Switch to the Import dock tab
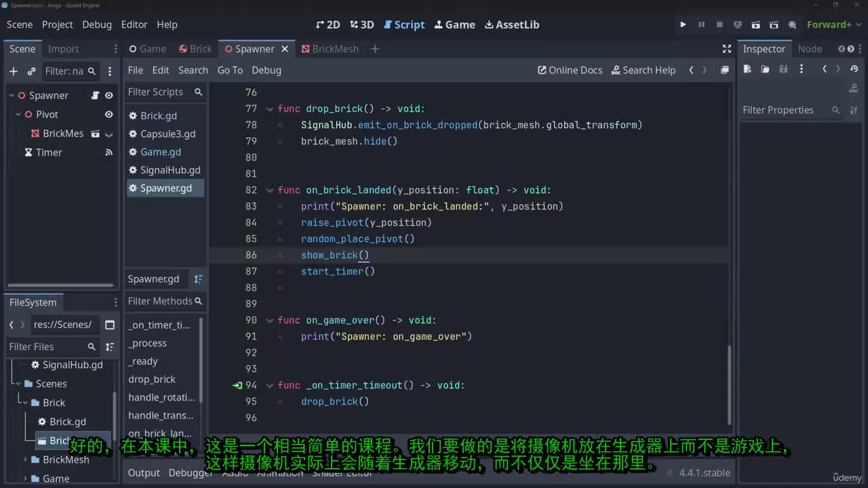The image size is (868, 488). point(63,49)
